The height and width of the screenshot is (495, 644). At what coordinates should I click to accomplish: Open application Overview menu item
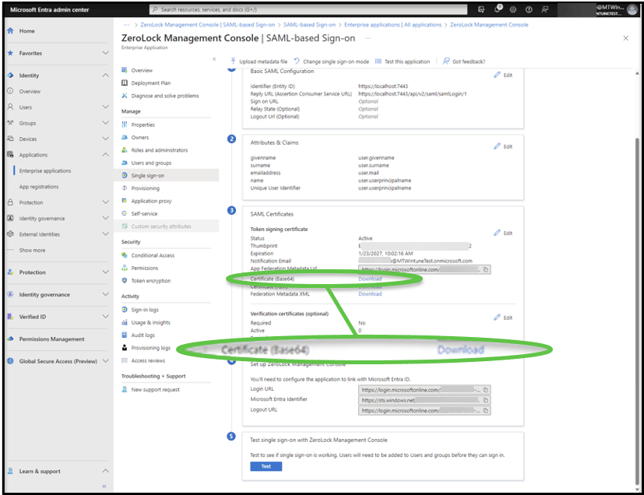[x=142, y=70]
